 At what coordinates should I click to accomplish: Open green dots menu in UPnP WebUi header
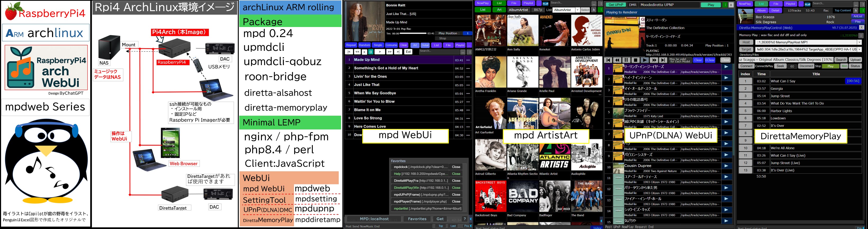click(725, 5)
